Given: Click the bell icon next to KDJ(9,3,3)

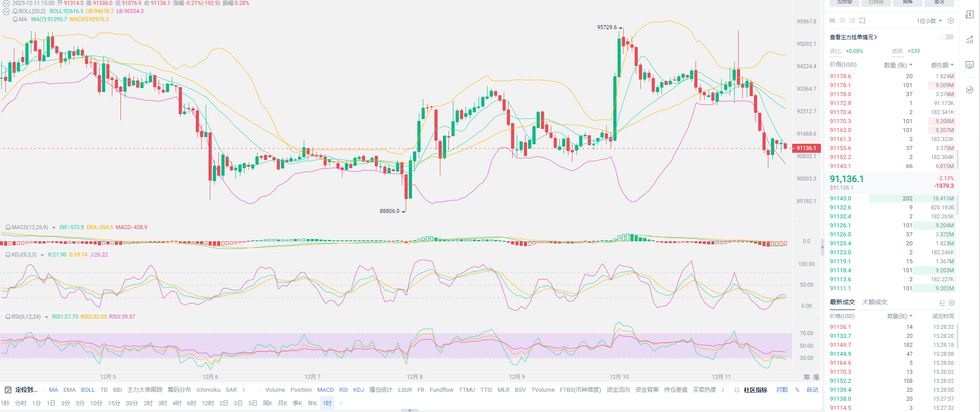Looking at the screenshot, I should [x=8, y=255].
